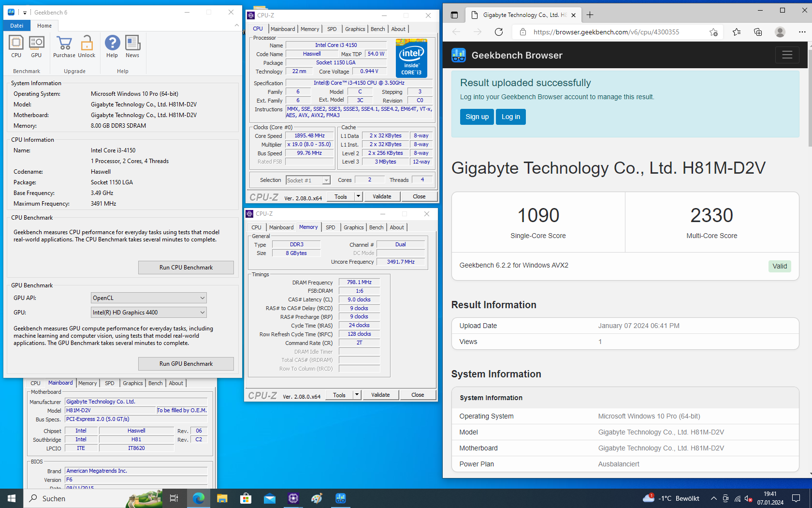Click Tools button in top CPU-Z window
The image size is (812, 508).
[341, 197]
